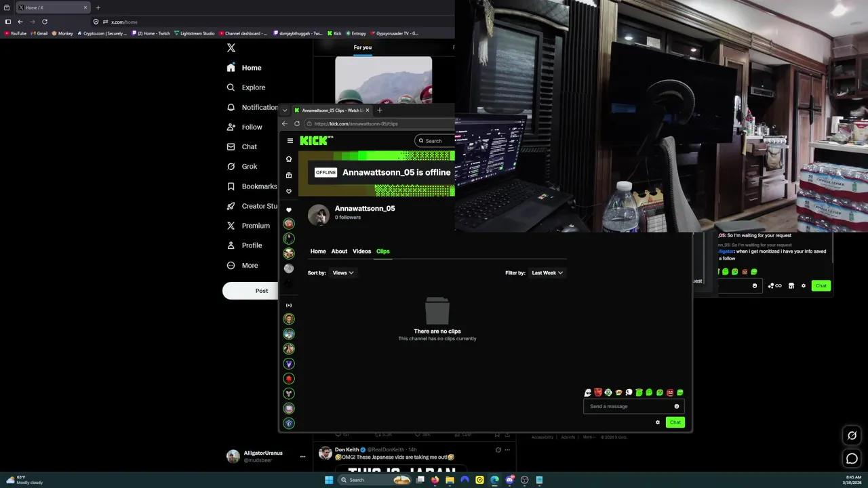
Task: Expand the Sort by Views dropdown
Action: [x=343, y=273]
